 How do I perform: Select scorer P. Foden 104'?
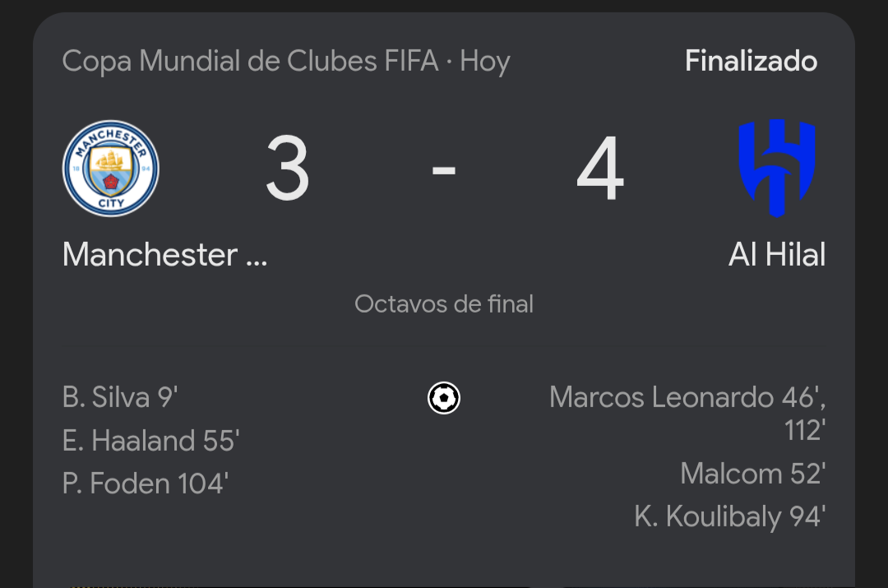[x=146, y=484]
